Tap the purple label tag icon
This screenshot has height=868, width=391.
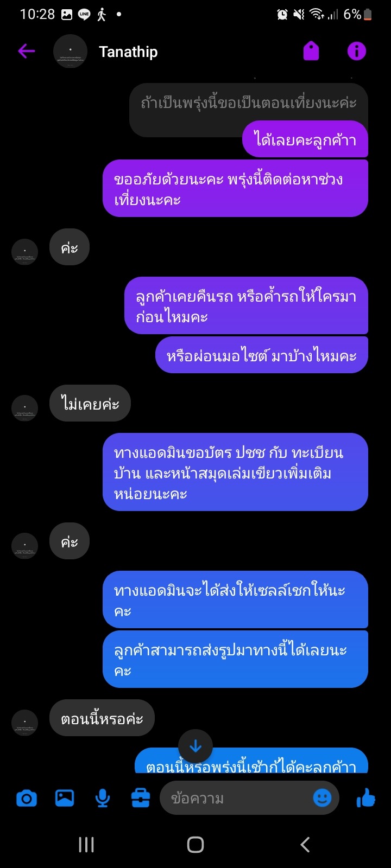point(311,52)
